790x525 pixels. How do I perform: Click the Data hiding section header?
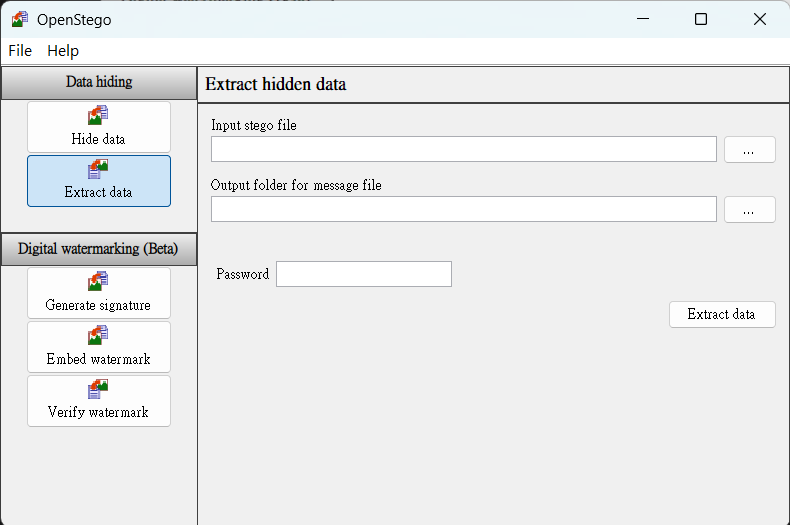point(99,83)
